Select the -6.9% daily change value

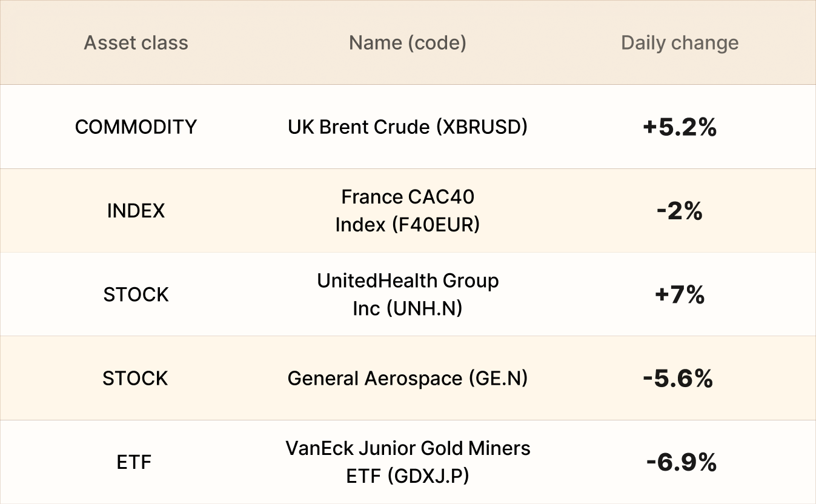click(682, 463)
